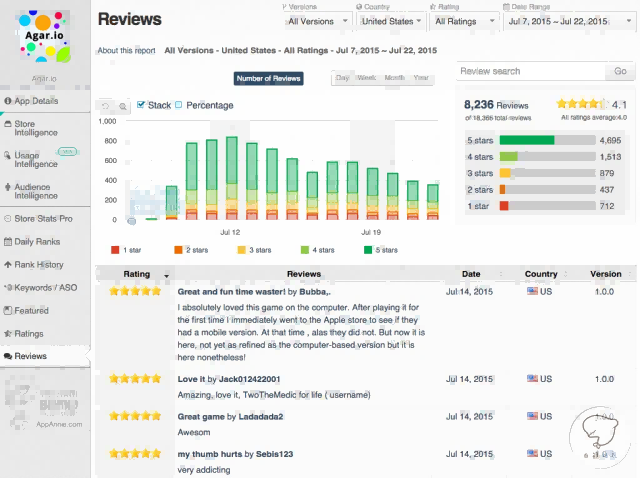Select the Month interval tab
The height and width of the screenshot is (478, 640).
click(x=394, y=78)
